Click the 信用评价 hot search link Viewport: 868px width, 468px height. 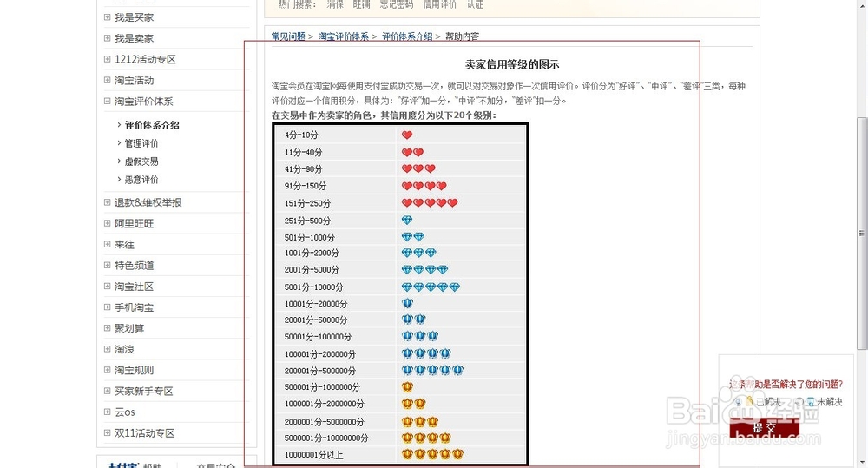pyautogui.click(x=439, y=4)
